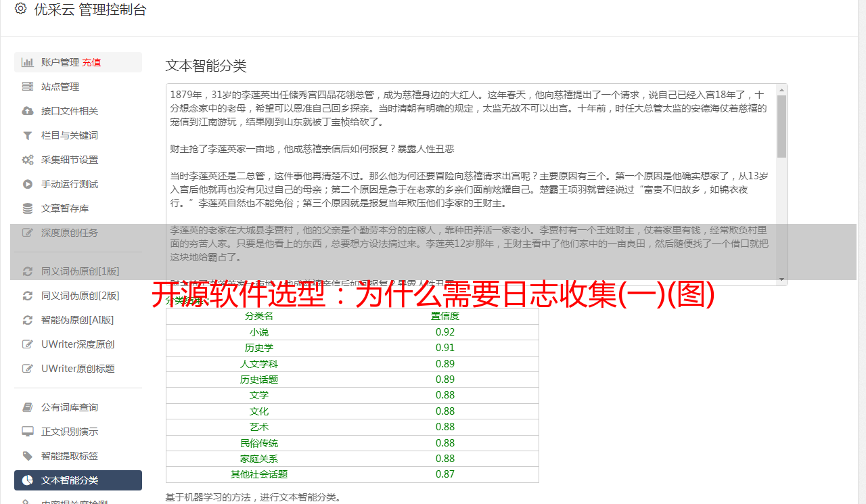Click the tag icon for 智能提取标签
Image resolution: width=866 pixels, height=504 pixels.
click(28, 456)
